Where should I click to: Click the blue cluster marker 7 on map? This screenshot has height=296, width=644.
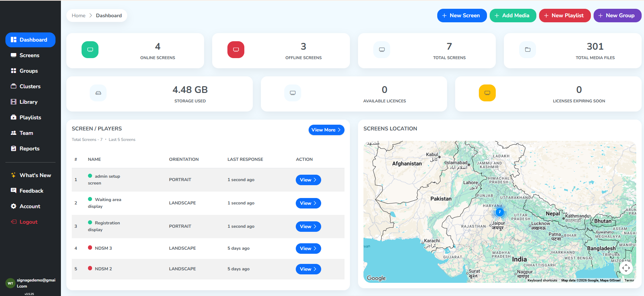point(499,212)
